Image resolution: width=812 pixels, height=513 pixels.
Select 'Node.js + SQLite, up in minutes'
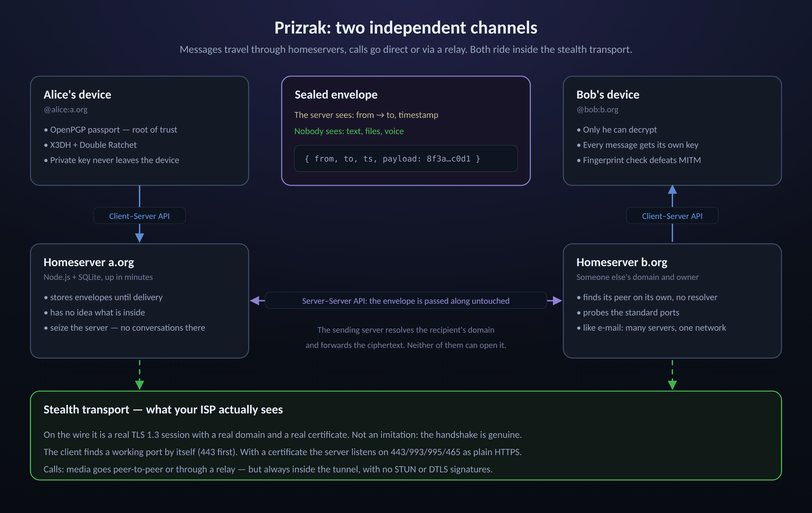[98, 277]
